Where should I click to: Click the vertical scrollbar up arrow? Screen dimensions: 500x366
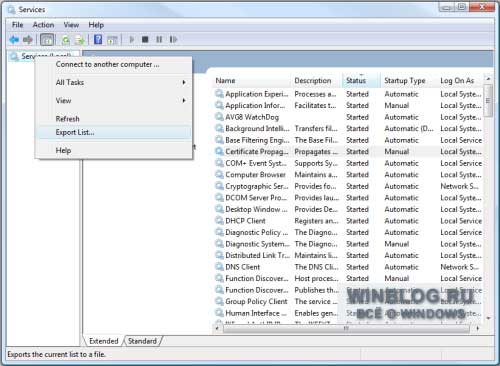(488, 79)
